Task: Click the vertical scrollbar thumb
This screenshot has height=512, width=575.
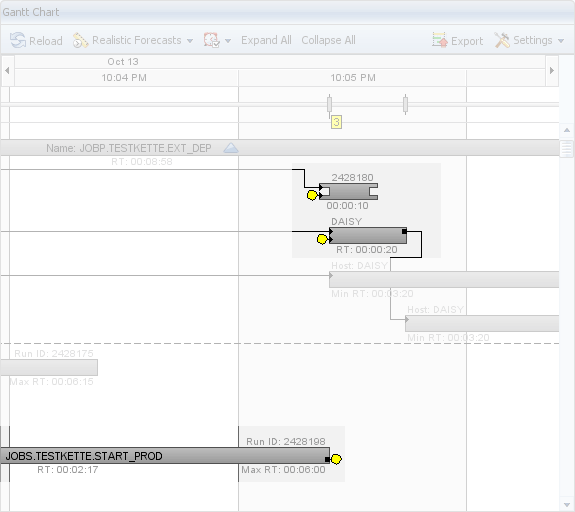Action: 567,149
